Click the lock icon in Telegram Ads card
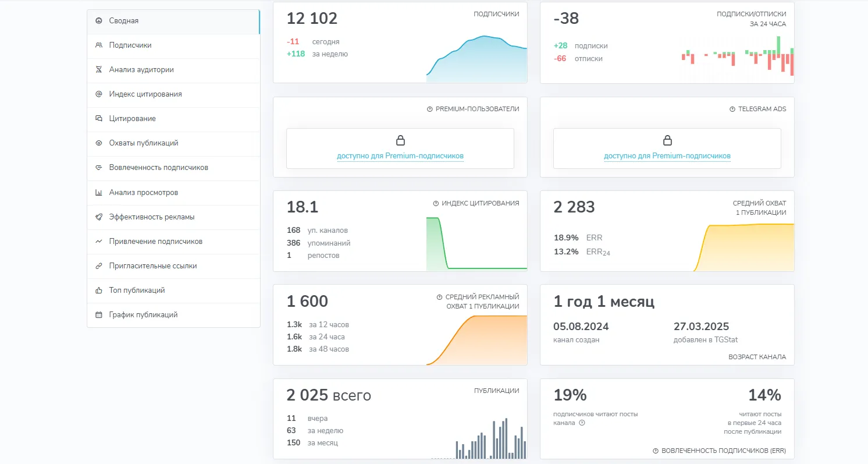The width and height of the screenshot is (868, 464). (667, 140)
